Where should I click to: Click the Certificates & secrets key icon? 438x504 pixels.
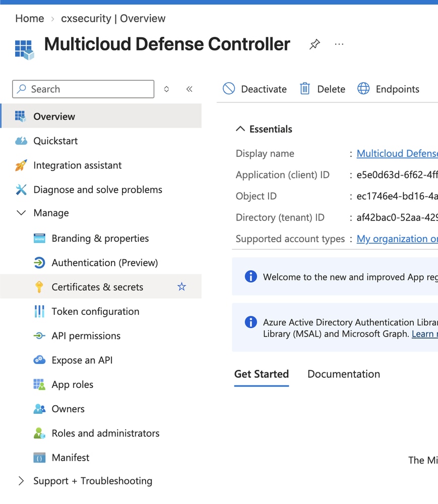click(39, 287)
